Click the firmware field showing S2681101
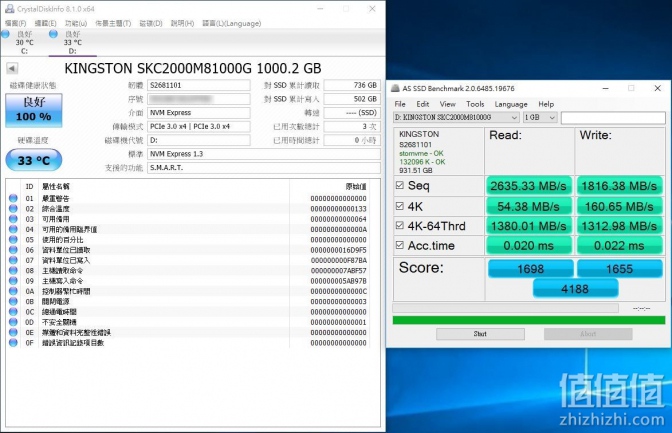Screen dimensions: 672x433 click(x=199, y=85)
